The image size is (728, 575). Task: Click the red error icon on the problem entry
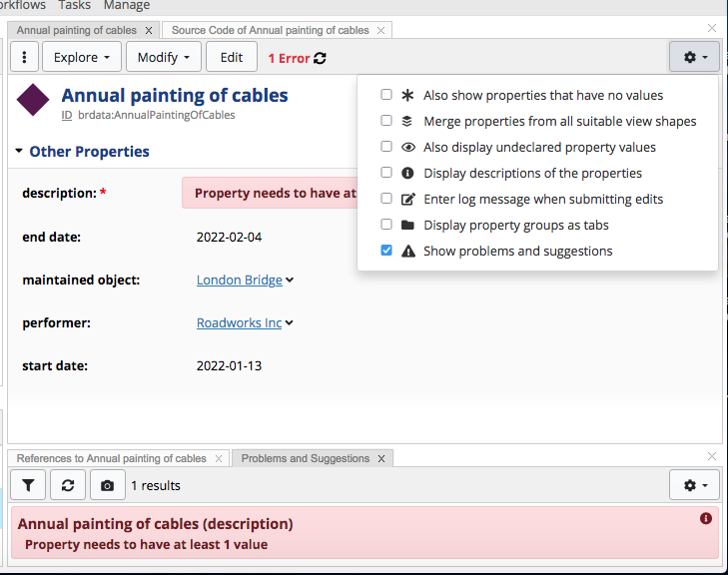point(706,518)
